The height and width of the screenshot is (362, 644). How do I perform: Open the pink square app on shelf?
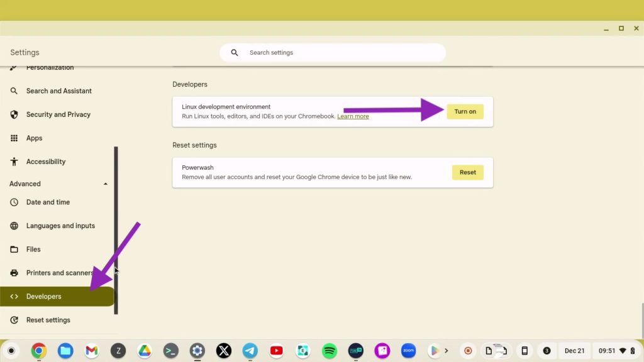click(382, 351)
